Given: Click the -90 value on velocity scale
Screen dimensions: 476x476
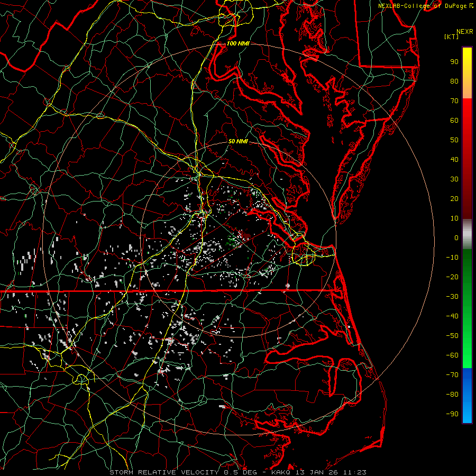Looking at the screenshot, I should click(452, 414).
